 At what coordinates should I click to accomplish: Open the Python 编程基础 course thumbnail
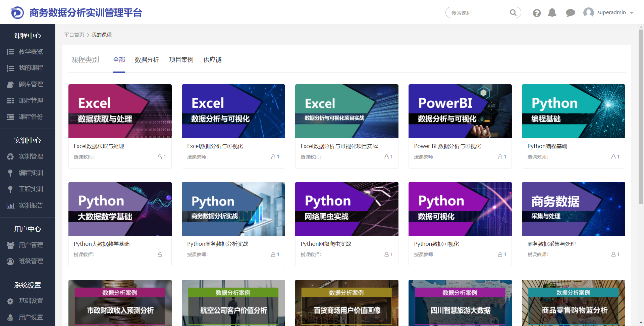[x=574, y=111]
